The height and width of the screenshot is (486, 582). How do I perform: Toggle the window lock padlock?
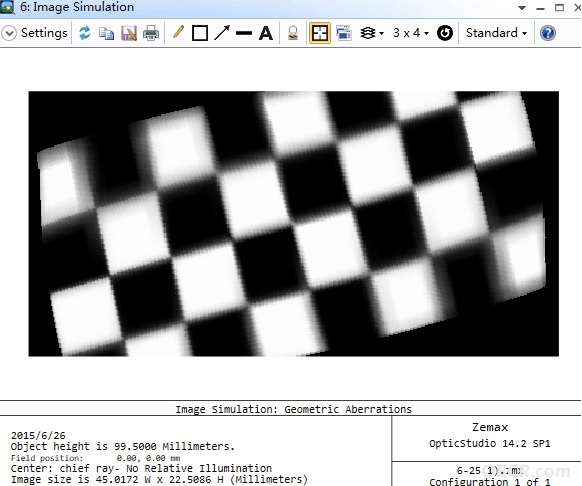click(293, 33)
